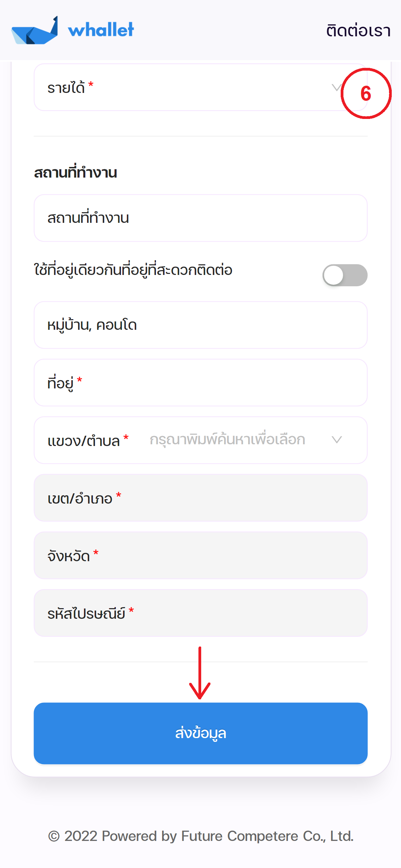Click into the required ที่อยู่ address field
This screenshot has width=401, height=868.
(200, 383)
